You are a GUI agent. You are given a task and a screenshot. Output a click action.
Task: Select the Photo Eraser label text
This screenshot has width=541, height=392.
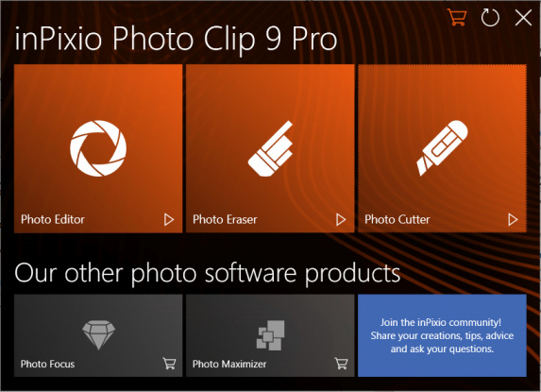(x=225, y=219)
